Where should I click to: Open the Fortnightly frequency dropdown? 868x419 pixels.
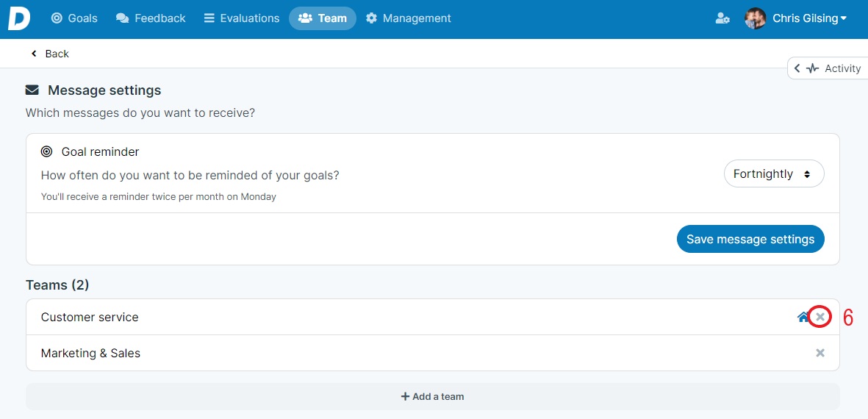774,173
